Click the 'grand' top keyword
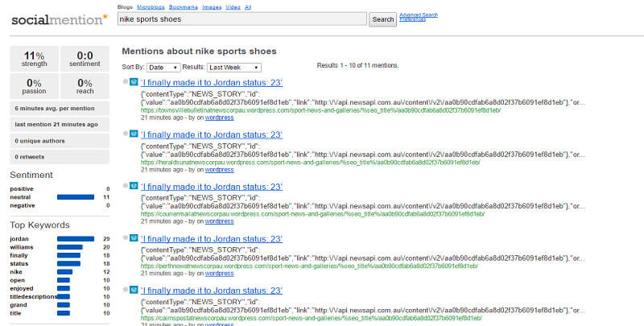Viewport: 644px width, 326px height. (x=19, y=304)
